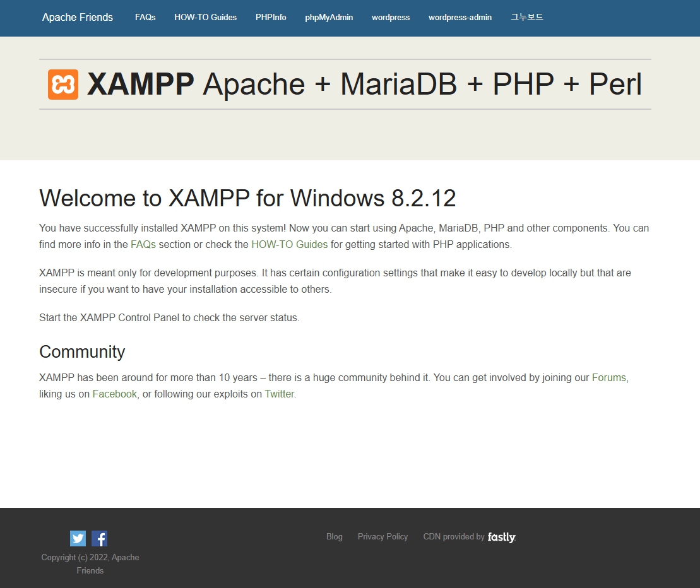Click the 'Copyright (c) 2022, Apache Friends' text
This screenshot has height=588, width=700.
pyautogui.click(x=90, y=564)
